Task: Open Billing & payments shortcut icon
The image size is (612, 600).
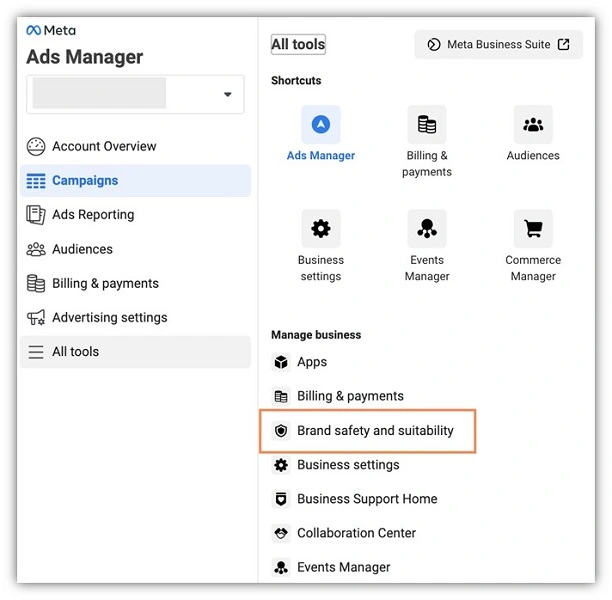Action: point(427,125)
